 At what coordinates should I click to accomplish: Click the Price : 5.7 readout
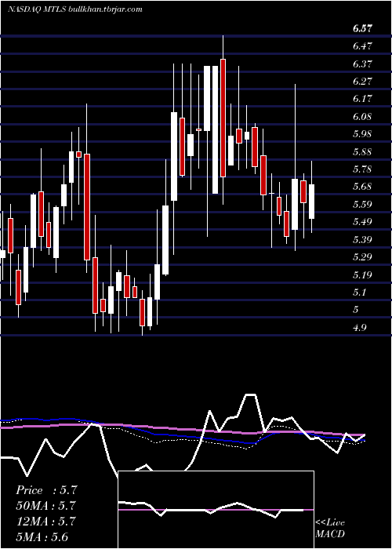click(45, 490)
